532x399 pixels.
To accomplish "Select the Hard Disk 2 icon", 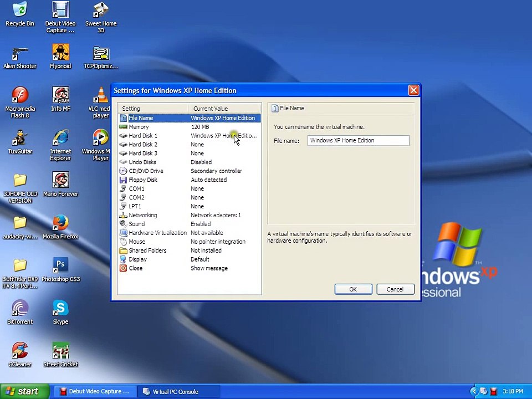I will point(123,145).
